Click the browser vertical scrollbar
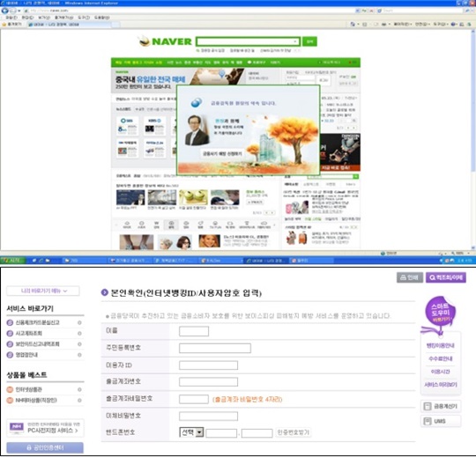This screenshot has height=457, width=476. [472, 139]
